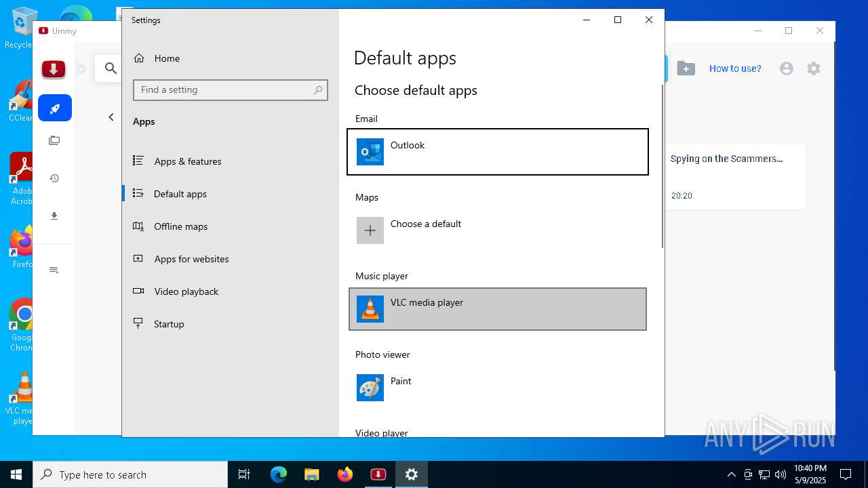The height and width of the screenshot is (488, 868).
Task: Open Microsoft Edge from taskbar
Action: 279,474
